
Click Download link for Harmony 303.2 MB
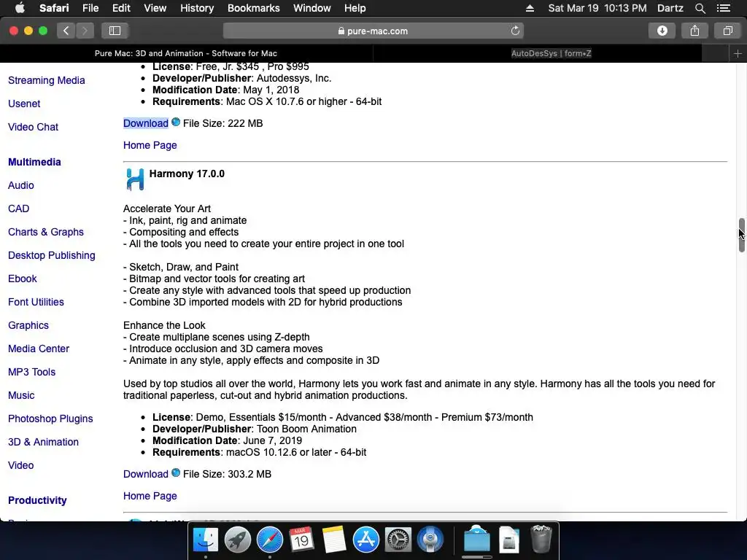click(x=146, y=474)
